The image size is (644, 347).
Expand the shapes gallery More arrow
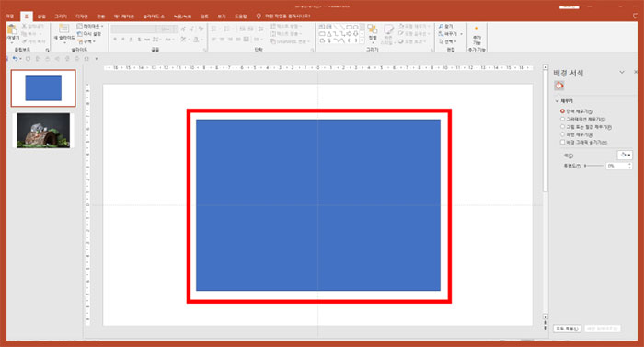tap(362, 41)
